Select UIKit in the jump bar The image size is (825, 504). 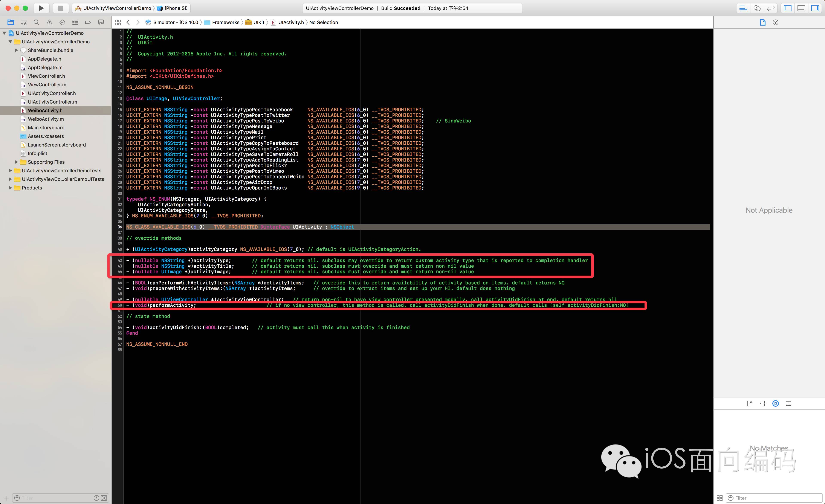(x=258, y=22)
